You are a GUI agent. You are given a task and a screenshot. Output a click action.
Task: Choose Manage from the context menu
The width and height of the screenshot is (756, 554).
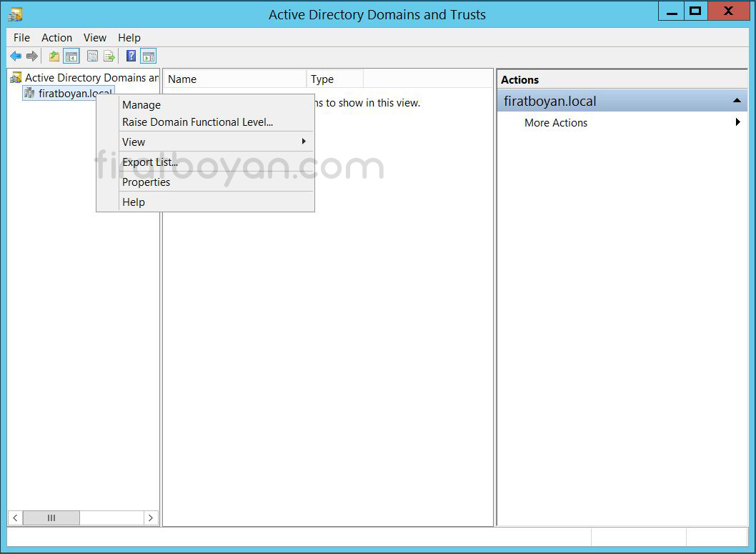pos(205,105)
